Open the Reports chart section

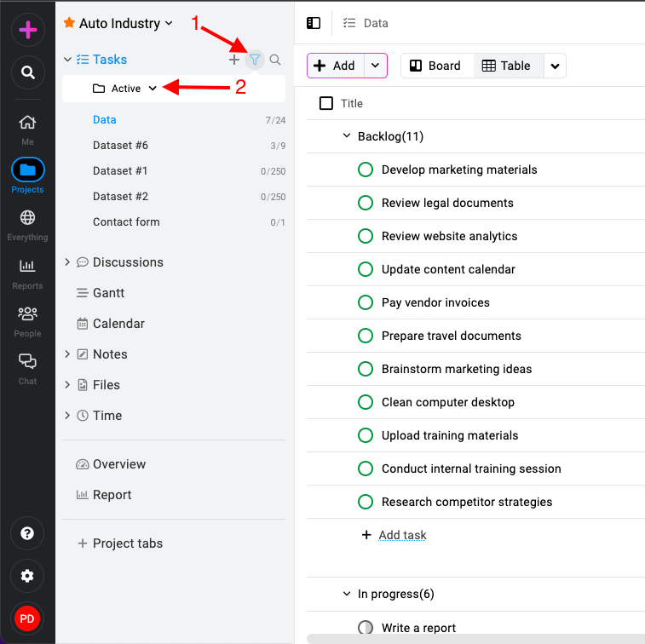pyautogui.click(x=27, y=273)
